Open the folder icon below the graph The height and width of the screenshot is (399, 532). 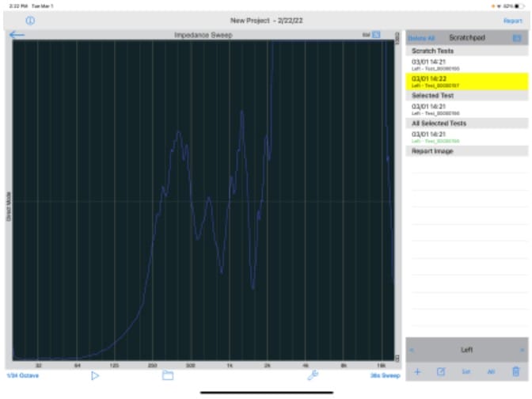(168, 375)
